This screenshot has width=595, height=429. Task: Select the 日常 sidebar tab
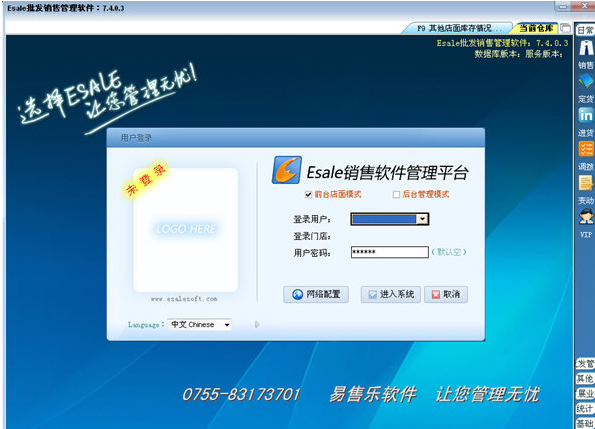click(585, 30)
